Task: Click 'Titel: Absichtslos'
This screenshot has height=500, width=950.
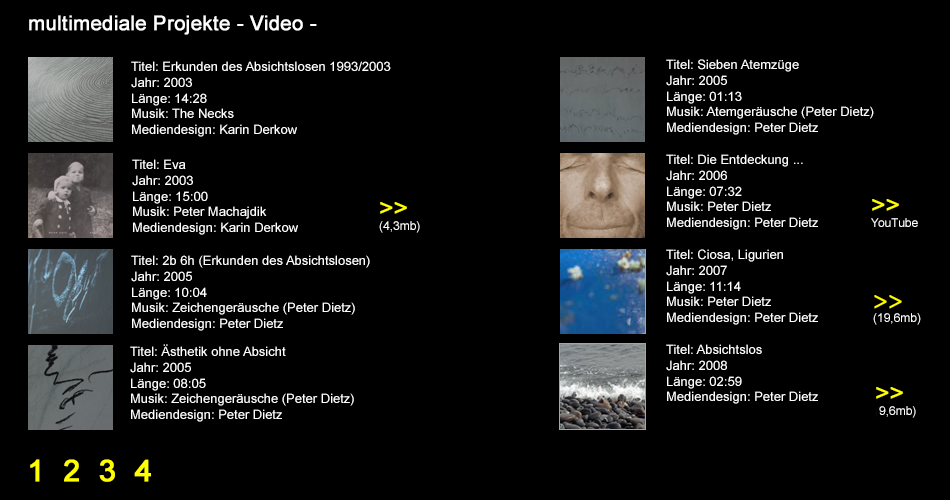Action: coord(714,350)
